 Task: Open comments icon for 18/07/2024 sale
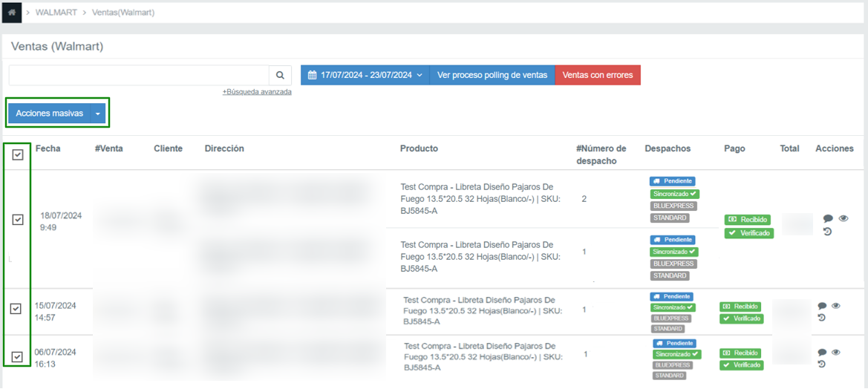828,218
